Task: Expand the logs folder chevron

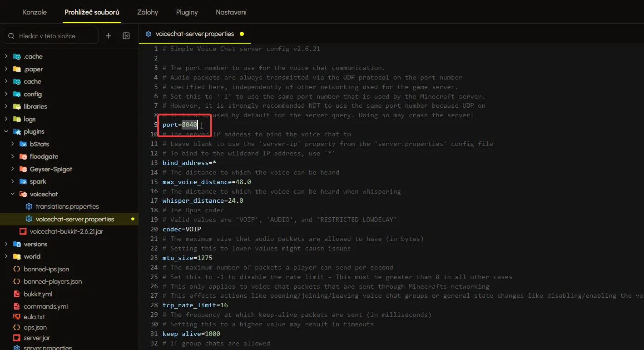Action: click(6, 119)
